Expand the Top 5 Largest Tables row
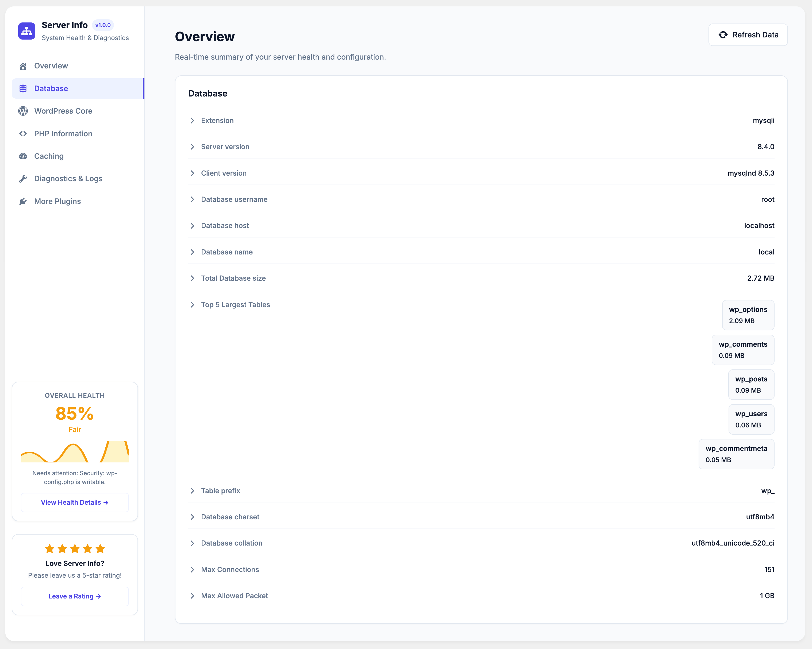812x649 pixels. click(481, 304)
